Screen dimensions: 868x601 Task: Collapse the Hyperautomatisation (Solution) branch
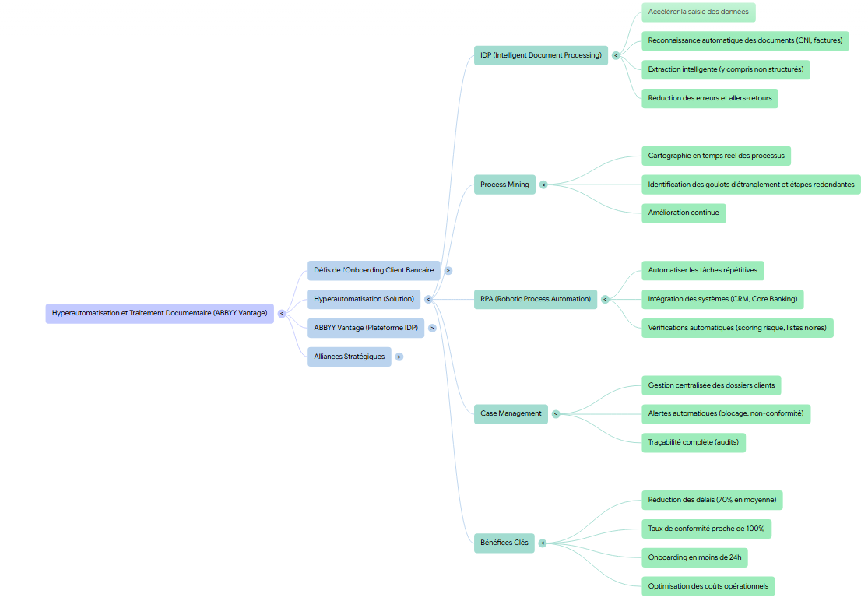click(428, 299)
